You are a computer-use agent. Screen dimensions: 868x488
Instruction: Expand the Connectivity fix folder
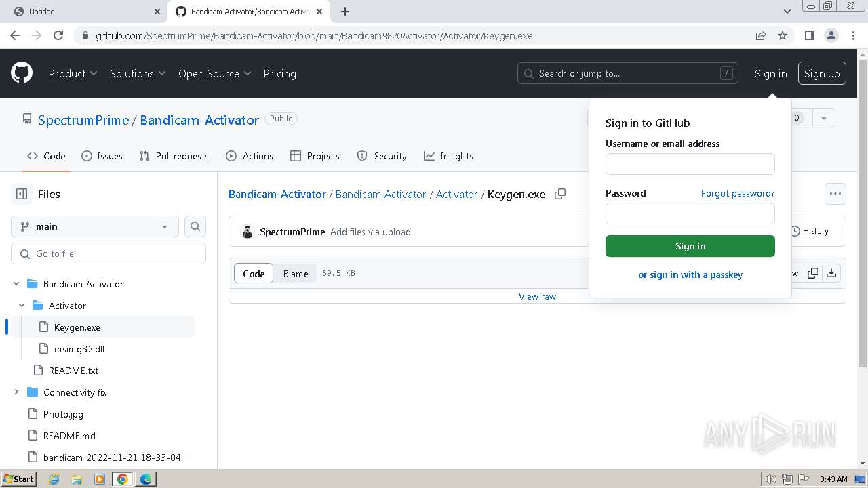[16, 392]
